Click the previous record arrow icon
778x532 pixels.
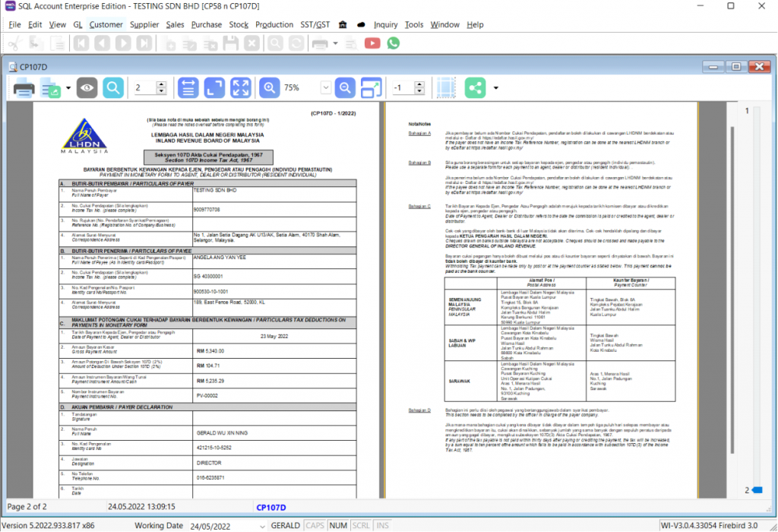click(x=103, y=43)
